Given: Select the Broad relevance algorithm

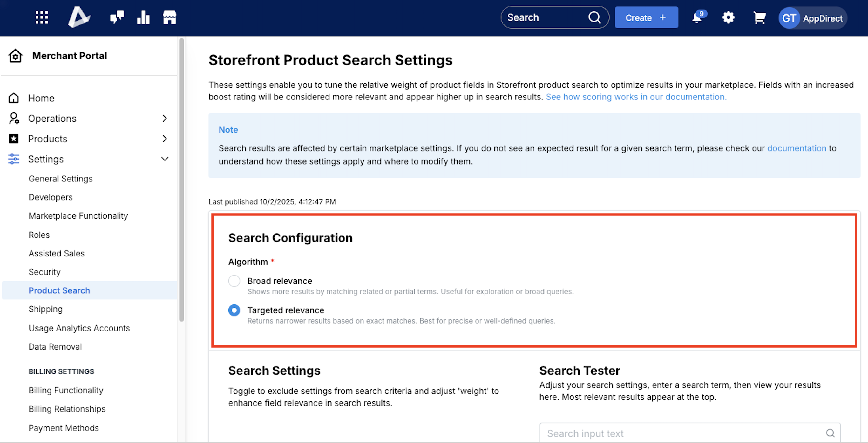Looking at the screenshot, I should pos(234,281).
